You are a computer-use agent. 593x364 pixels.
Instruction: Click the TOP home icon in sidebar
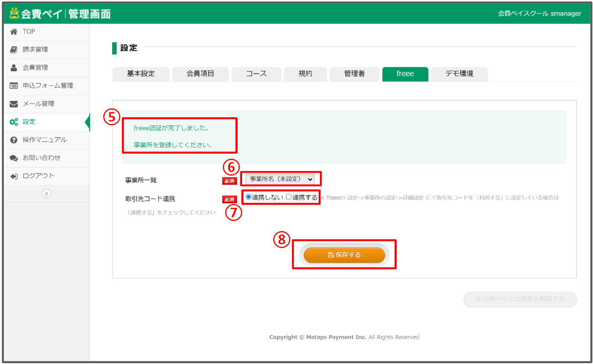[x=14, y=32]
